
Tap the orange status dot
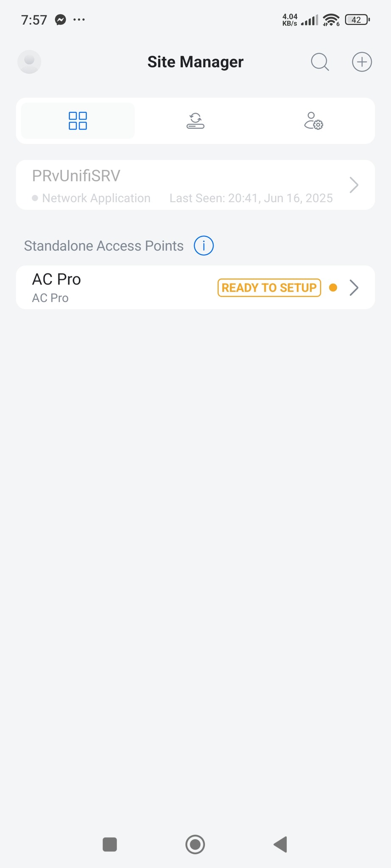(333, 288)
